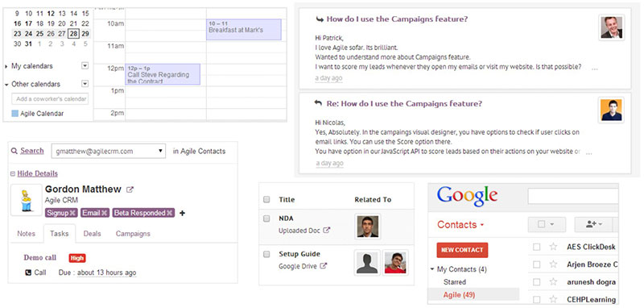644x308 pixels.
Task: Open Google Drive external link icon
Action: point(324,266)
